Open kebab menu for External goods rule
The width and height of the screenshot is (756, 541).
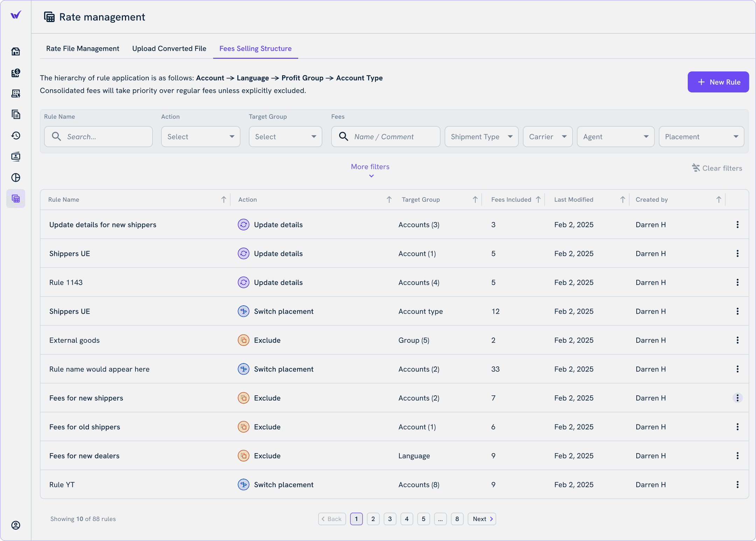coord(737,340)
